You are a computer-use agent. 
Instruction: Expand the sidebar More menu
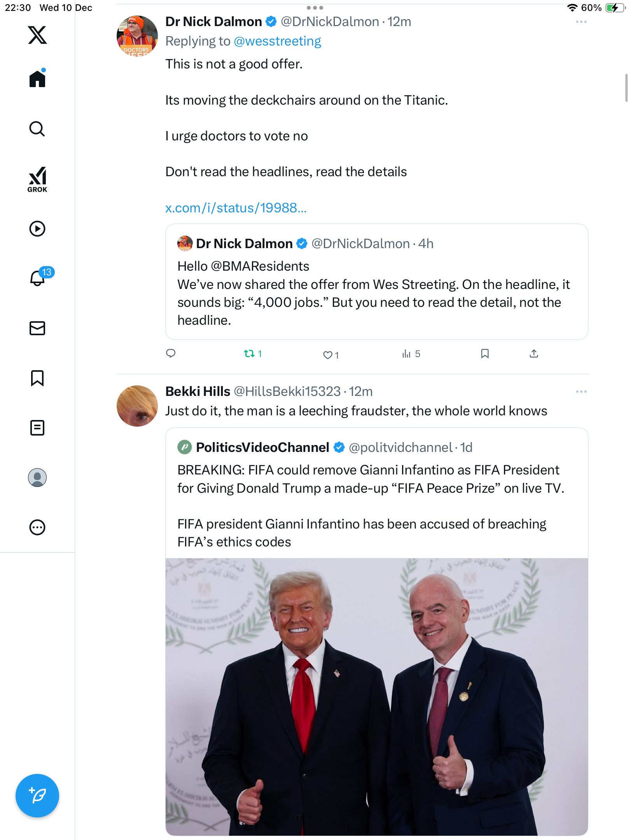click(x=37, y=527)
